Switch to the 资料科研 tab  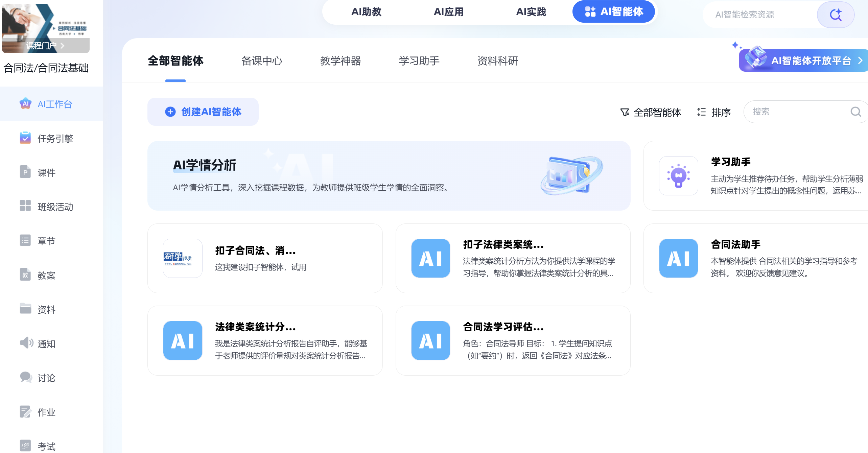pyautogui.click(x=497, y=61)
